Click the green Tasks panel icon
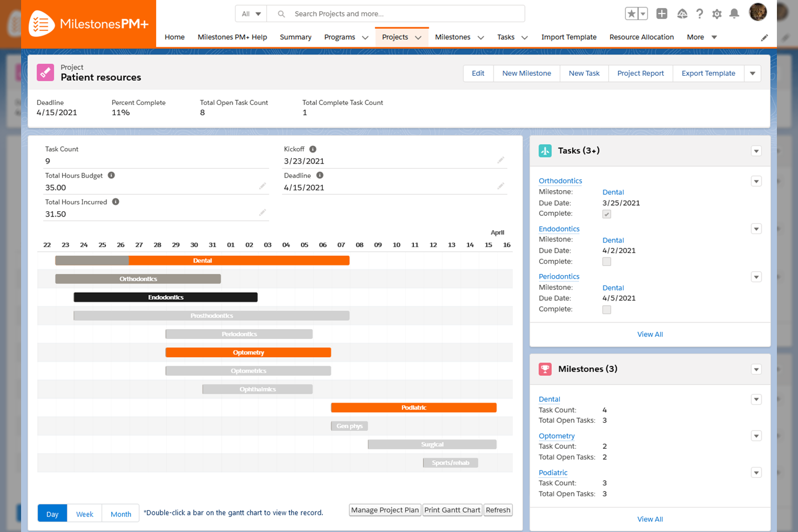The width and height of the screenshot is (798, 532). tap(545, 150)
